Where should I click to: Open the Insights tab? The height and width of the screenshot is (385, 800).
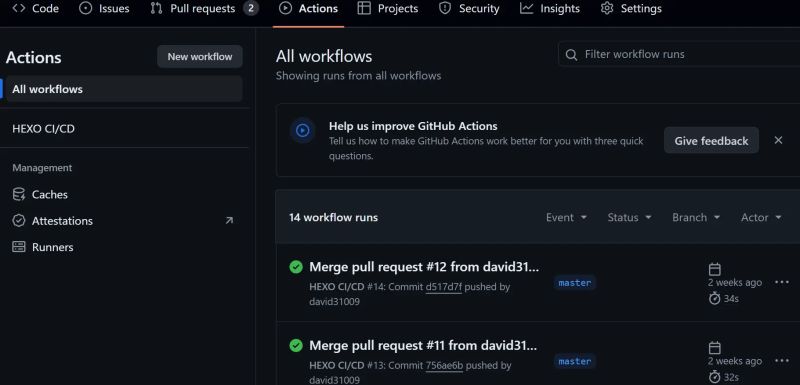pyautogui.click(x=550, y=9)
